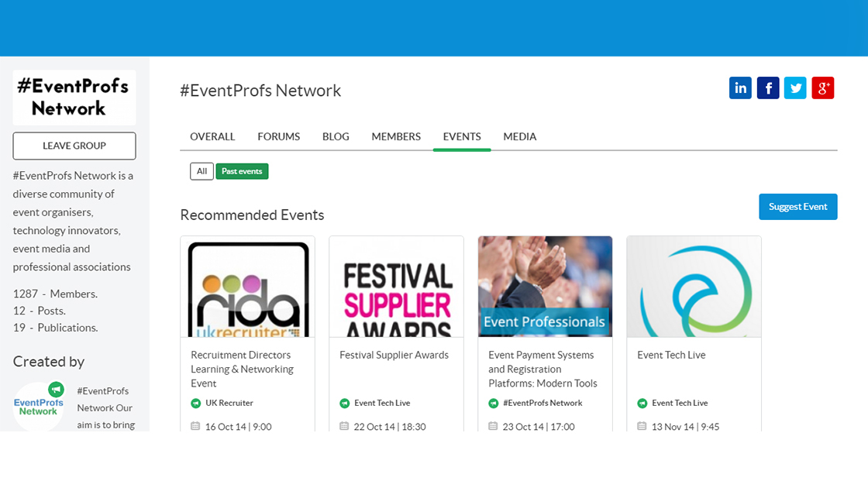Click megaphone icon on Festival Supplier Awards card
The image size is (868, 488).
[344, 404]
